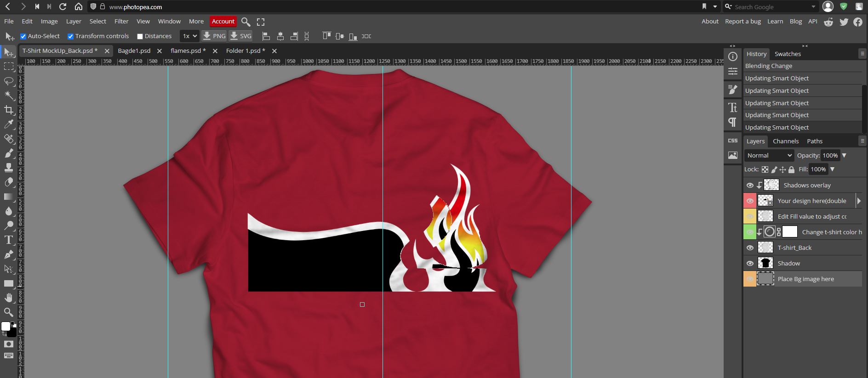Open the Image menu

[x=49, y=21]
